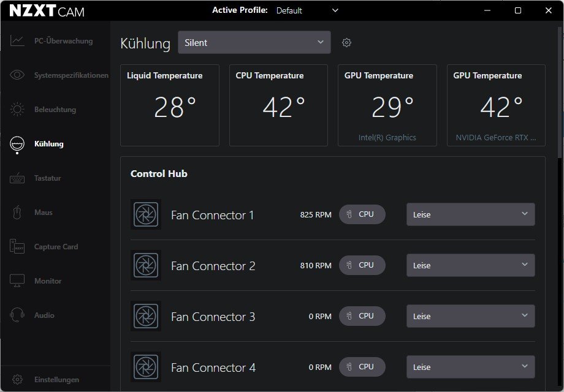Click the Control Hub heading
This screenshot has height=392, width=564.
pos(159,173)
